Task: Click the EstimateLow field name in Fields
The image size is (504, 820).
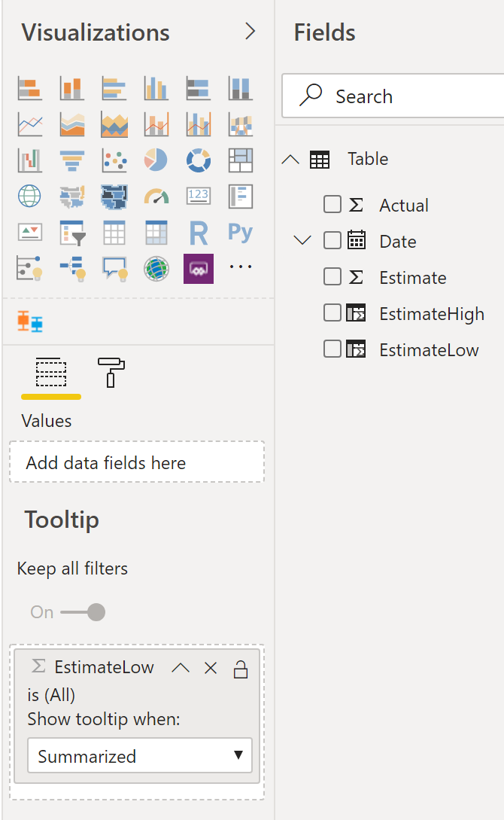Action: pos(429,350)
